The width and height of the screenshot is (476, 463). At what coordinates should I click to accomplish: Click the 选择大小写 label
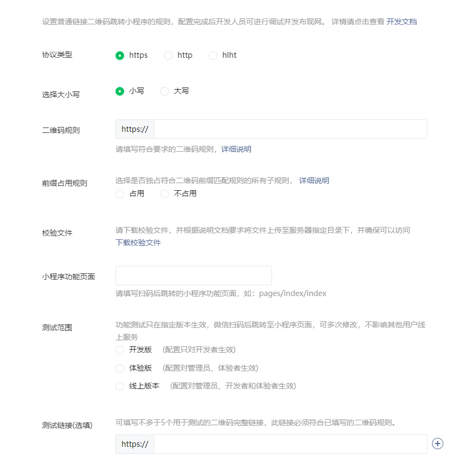pos(60,95)
